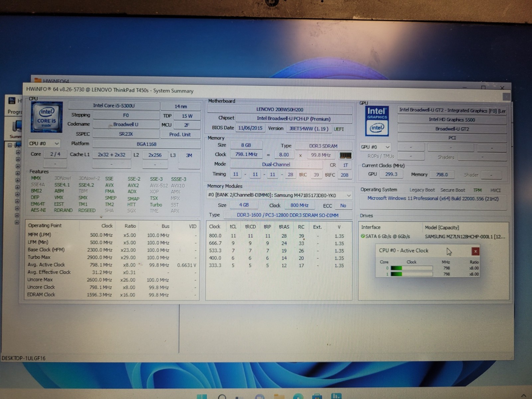Click the memory module chip icon beside 99.8 MHz
532x399 pixels.
pos(345,155)
